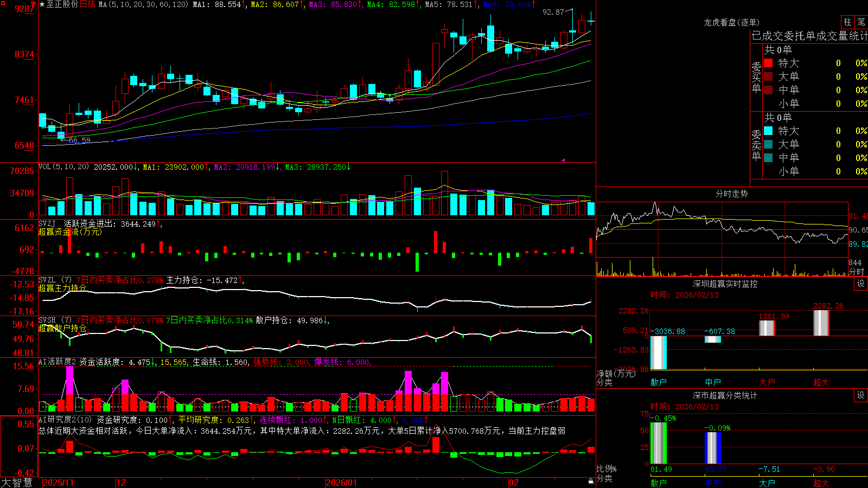This screenshot has width=868, height=488.
Task: Click the 委卖单 section label
Action: point(756,145)
